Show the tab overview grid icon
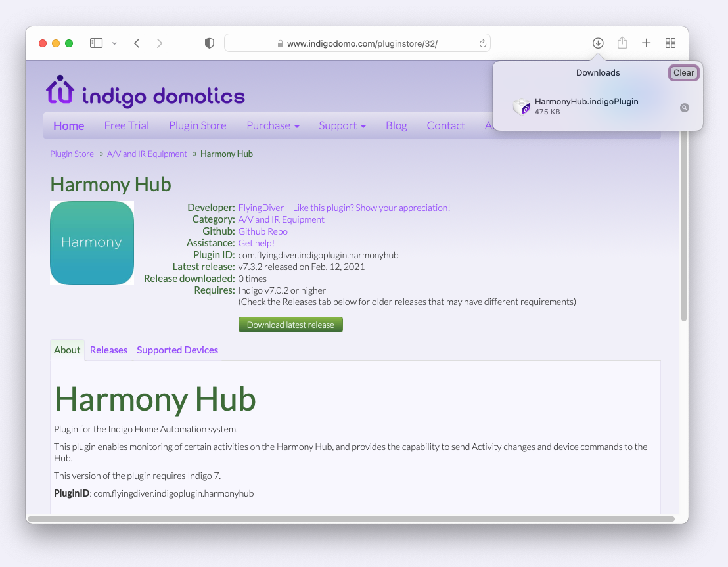This screenshot has width=728, height=567. pos(670,43)
